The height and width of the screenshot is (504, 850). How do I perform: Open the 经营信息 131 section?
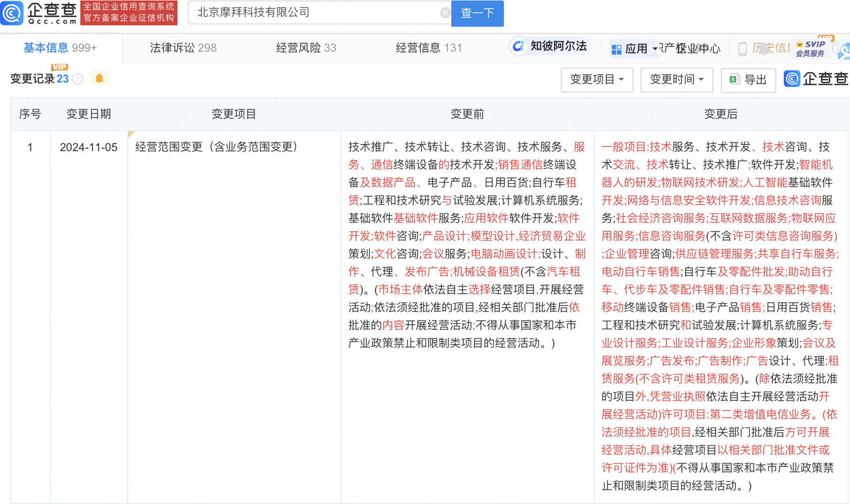(428, 47)
